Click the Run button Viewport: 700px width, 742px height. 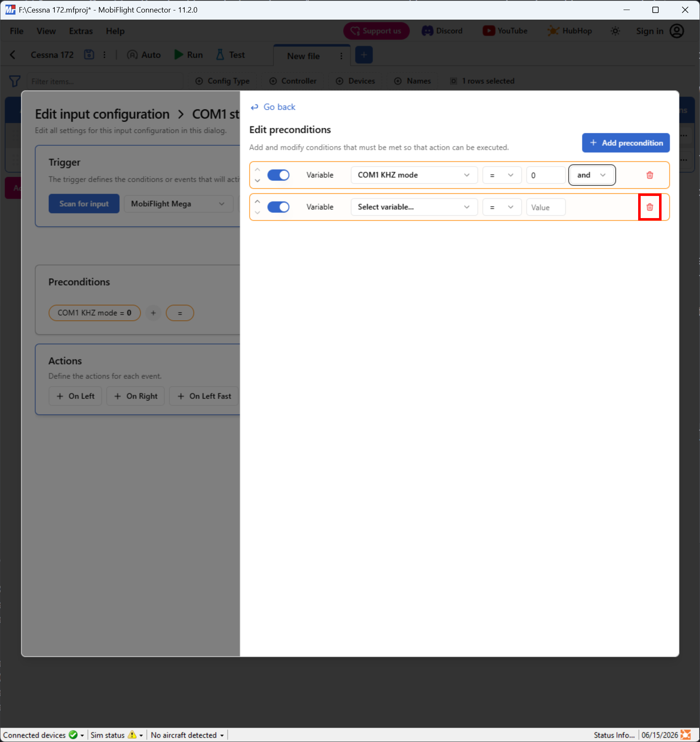click(188, 55)
